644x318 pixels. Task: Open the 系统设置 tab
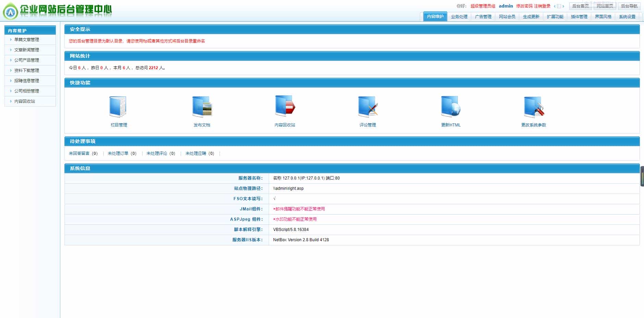[627, 16]
